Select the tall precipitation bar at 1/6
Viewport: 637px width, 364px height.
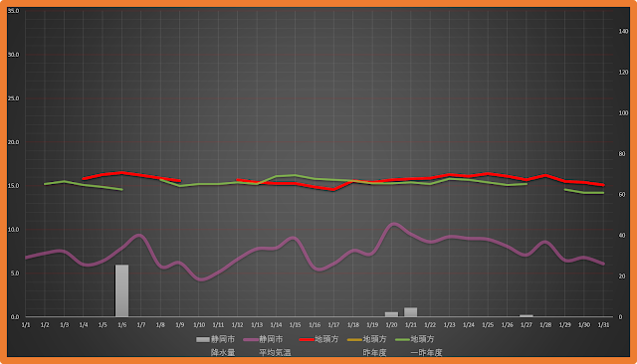coord(121,290)
